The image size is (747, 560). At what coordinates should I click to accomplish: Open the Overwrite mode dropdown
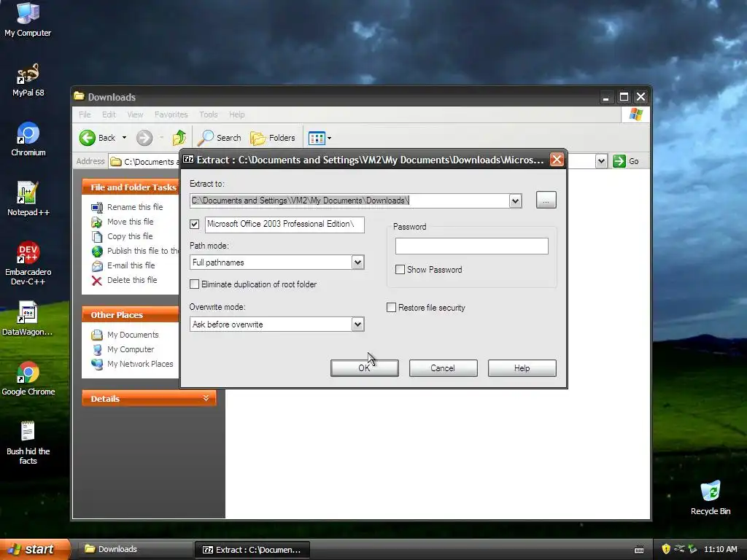[x=357, y=324]
